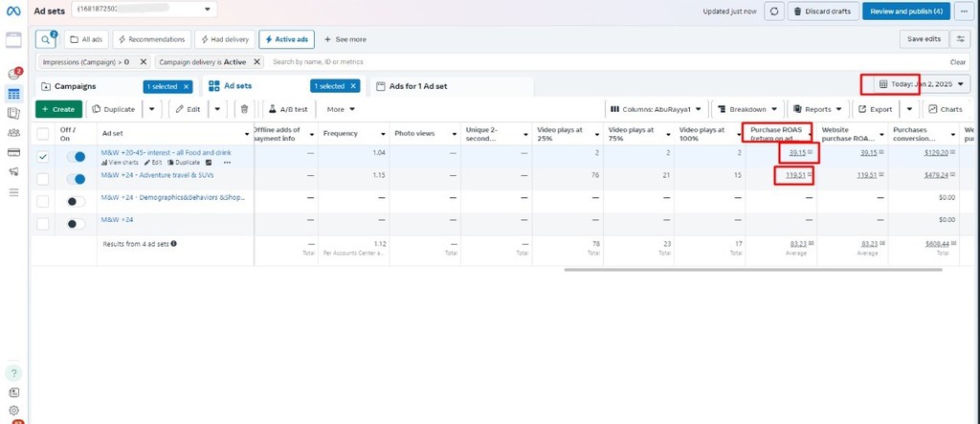Open the Columns: AbuRayya1 dropdown
Image resolution: width=980 pixels, height=424 pixels.
(x=656, y=109)
